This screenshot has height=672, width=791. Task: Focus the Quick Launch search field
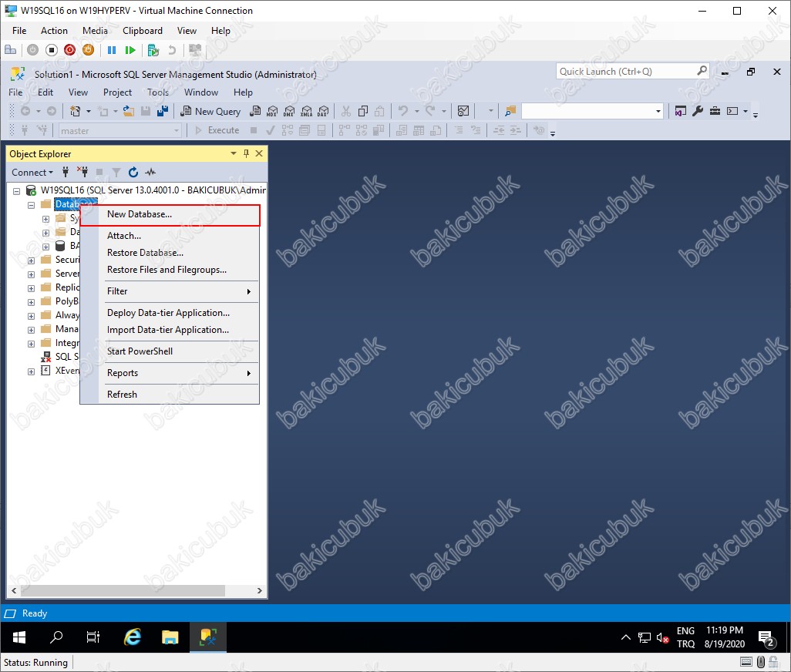coord(627,71)
